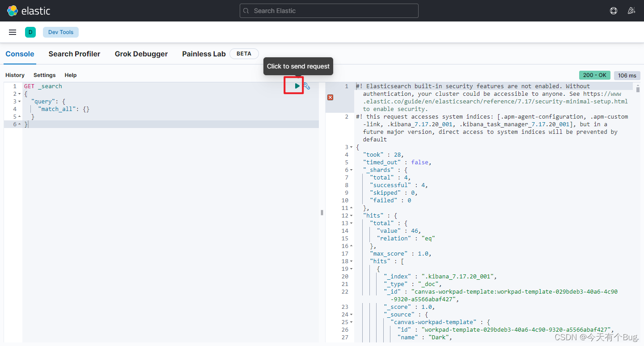Click the newsfeed party-popper icon top right
The image size is (644, 346).
click(631, 10)
